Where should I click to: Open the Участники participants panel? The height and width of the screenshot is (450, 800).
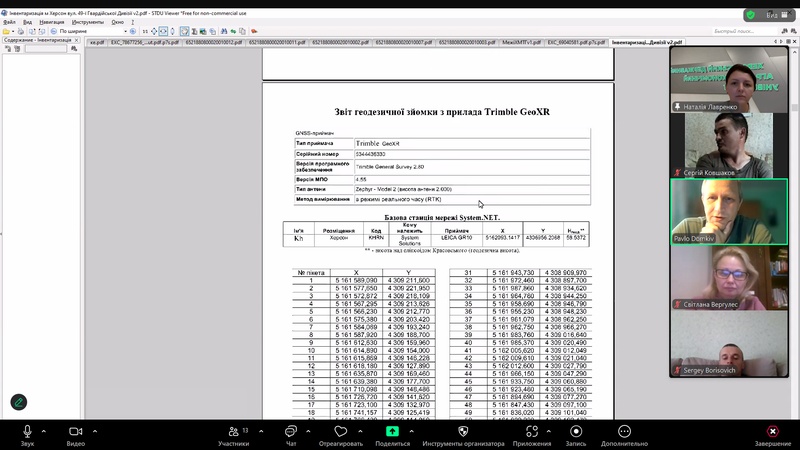pos(234,435)
